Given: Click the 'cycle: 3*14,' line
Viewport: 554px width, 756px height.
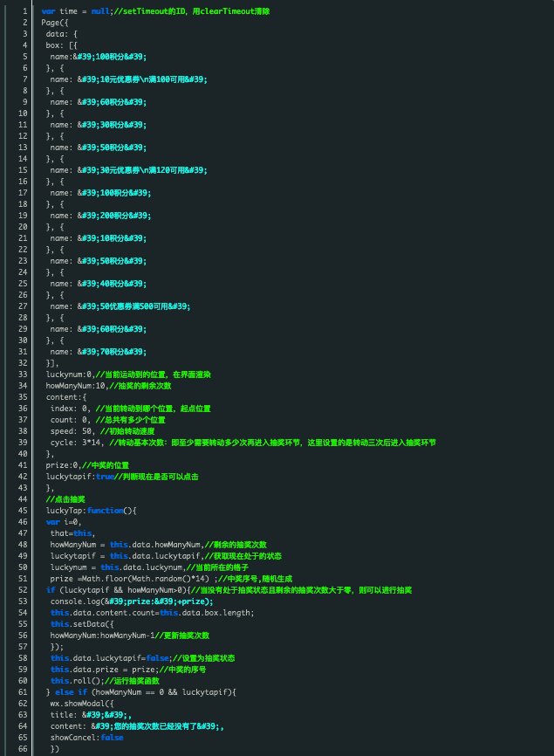Looking at the screenshot, I should 243,442.
